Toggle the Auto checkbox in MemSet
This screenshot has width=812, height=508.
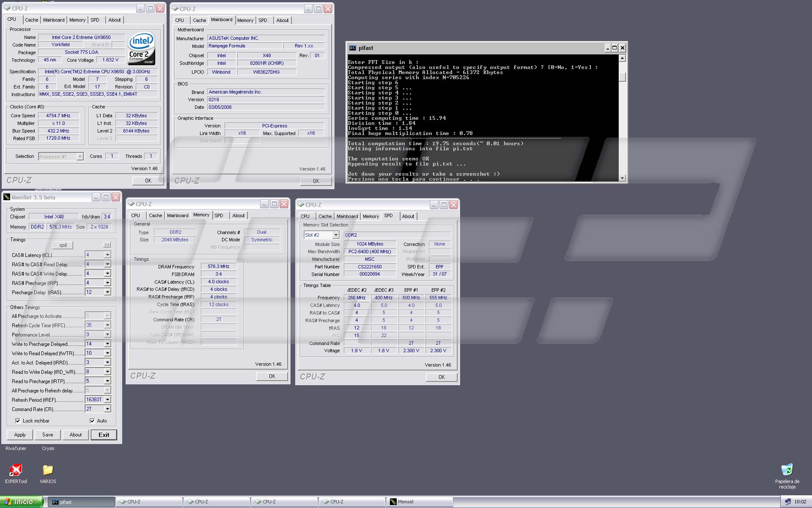coord(92,421)
